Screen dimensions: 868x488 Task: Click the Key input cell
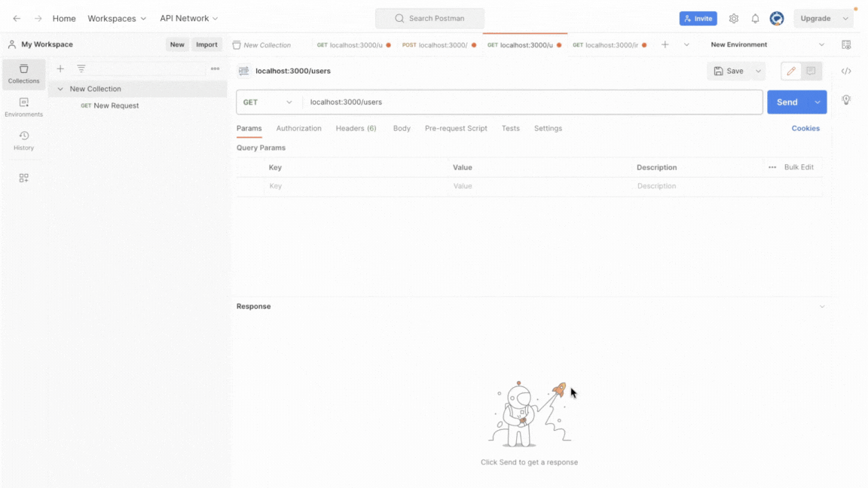coord(356,186)
